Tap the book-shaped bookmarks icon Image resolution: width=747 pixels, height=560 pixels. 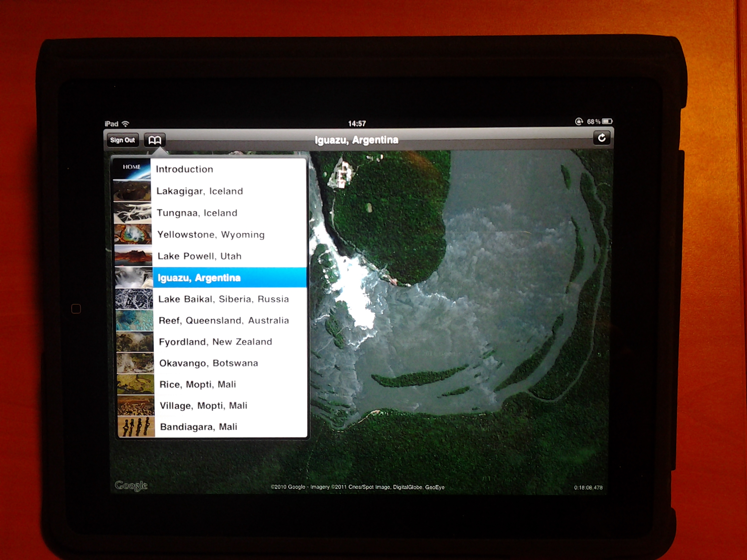pyautogui.click(x=155, y=140)
